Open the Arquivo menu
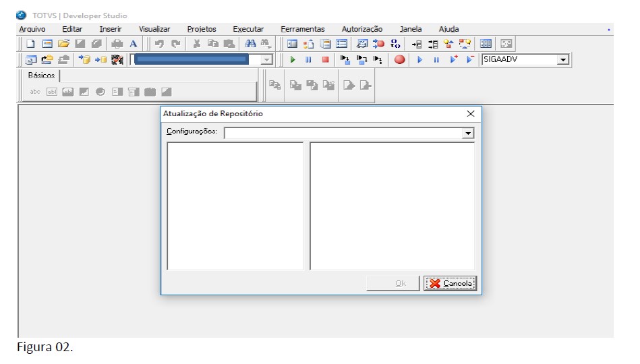 click(x=32, y=29)
